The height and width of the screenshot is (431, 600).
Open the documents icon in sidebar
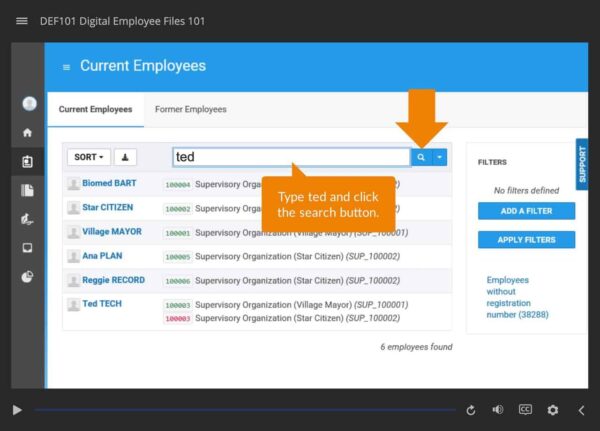coord(28,190)
